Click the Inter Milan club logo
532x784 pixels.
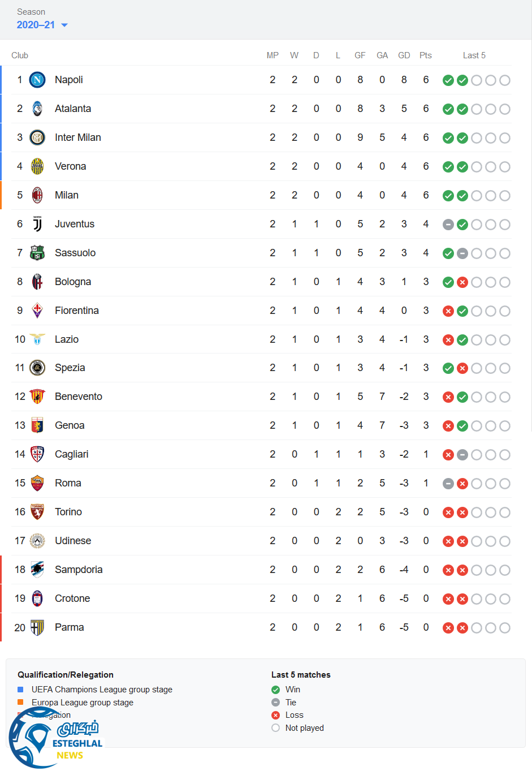(x=37, y=137)
